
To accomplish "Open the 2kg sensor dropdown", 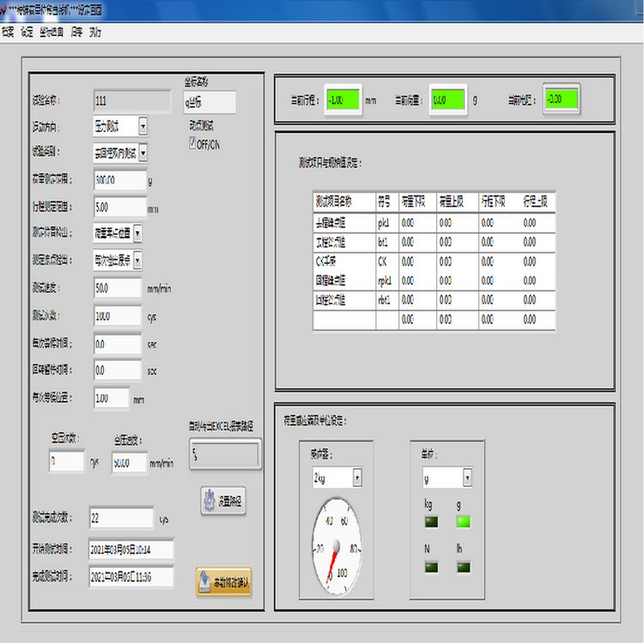I will pos(357,477).
